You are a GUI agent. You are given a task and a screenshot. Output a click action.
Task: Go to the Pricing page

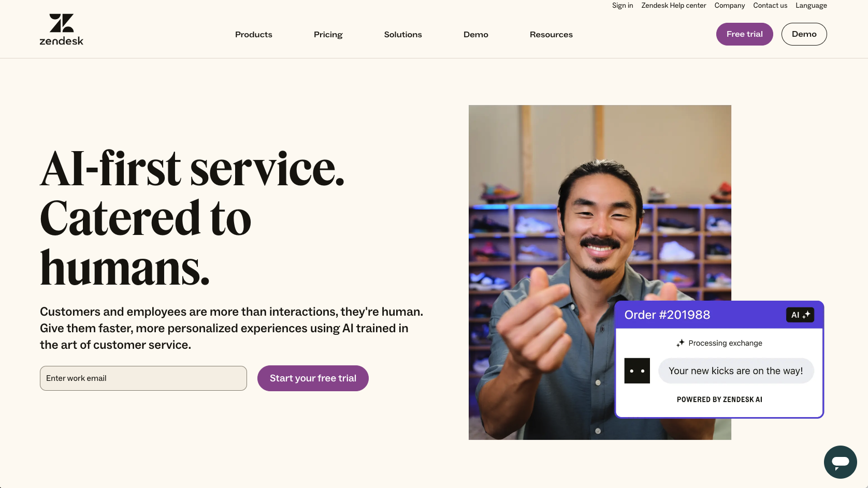coord(328,35)
